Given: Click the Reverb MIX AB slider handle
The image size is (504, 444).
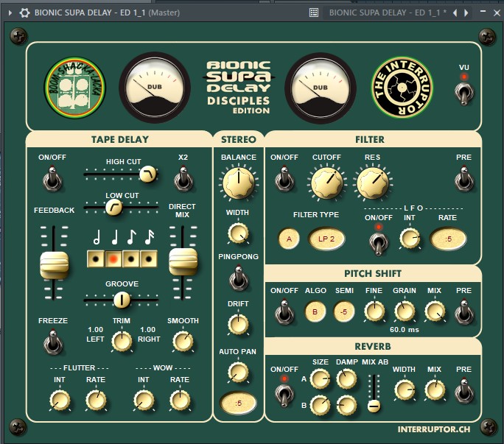Looking at the screenshot, I should point(374,406).
